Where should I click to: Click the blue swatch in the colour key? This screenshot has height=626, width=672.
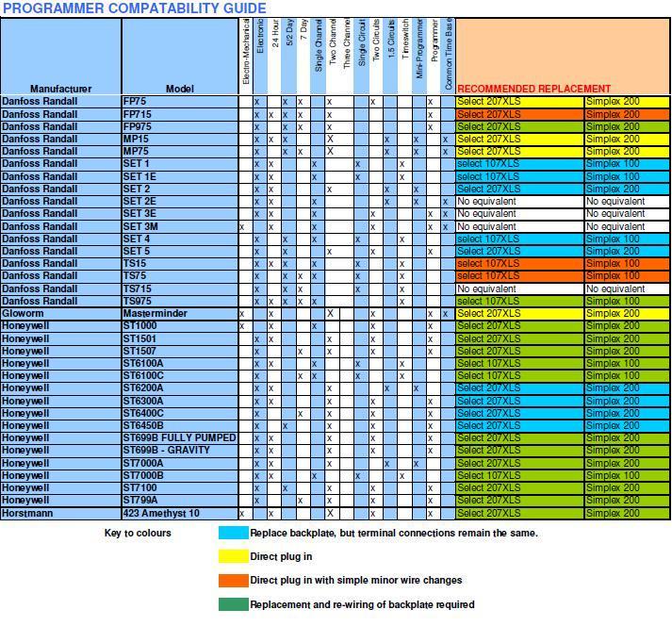pyautogui.click(x=233, y=533)
